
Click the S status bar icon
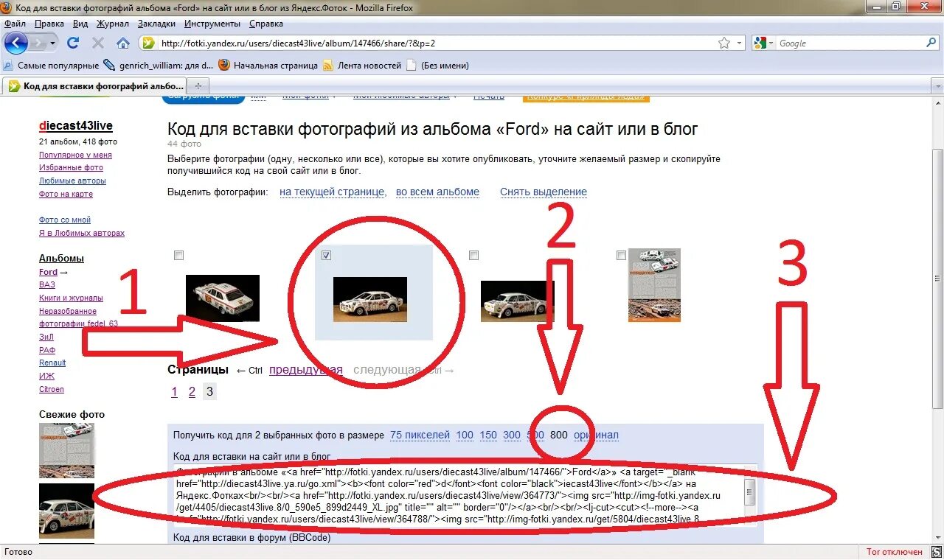(935, 552)
